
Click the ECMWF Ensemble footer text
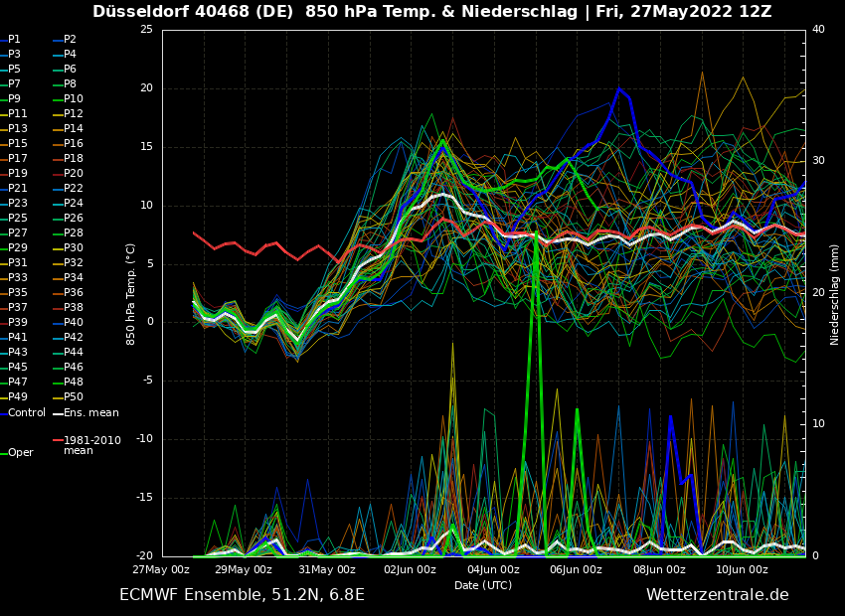tap(242, 595)
